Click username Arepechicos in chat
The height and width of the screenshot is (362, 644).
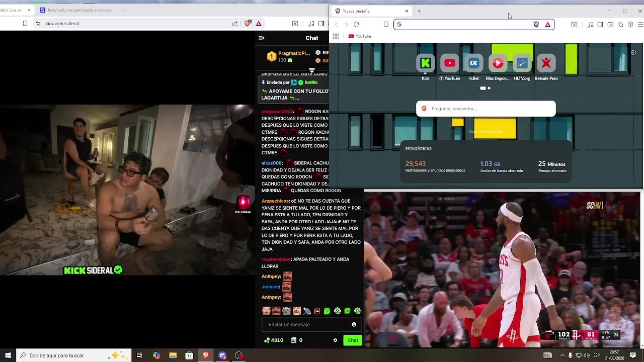tap(275, 201)
